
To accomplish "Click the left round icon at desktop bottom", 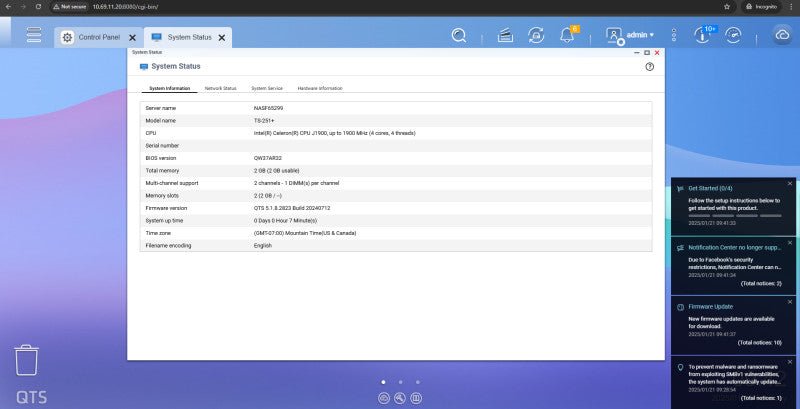I will [x=384, y=398].
